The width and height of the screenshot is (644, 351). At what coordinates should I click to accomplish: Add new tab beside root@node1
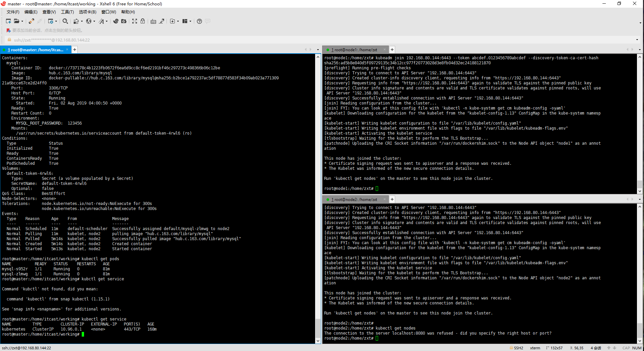tap(392, 50)
